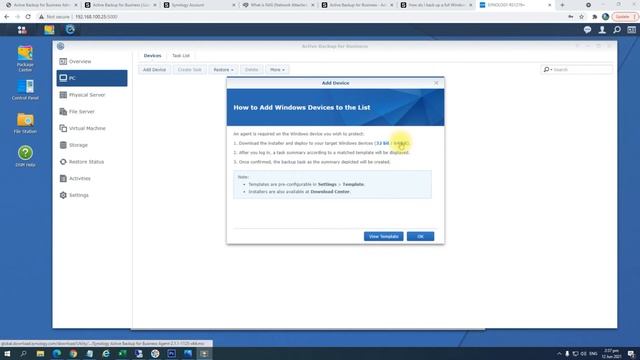Viewport: 640px width, 360px height.
Task: Select Restore Status in sidebar
Action: pos(92,162)
